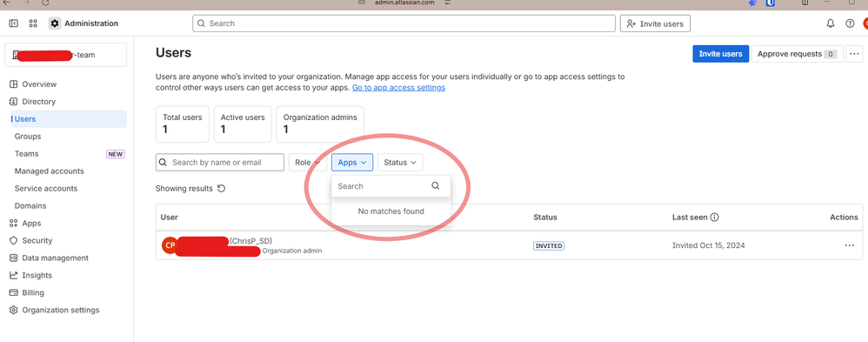The image size is (868, 342).
Task: Open Overview in the sidebar
Action: point(39,84)
